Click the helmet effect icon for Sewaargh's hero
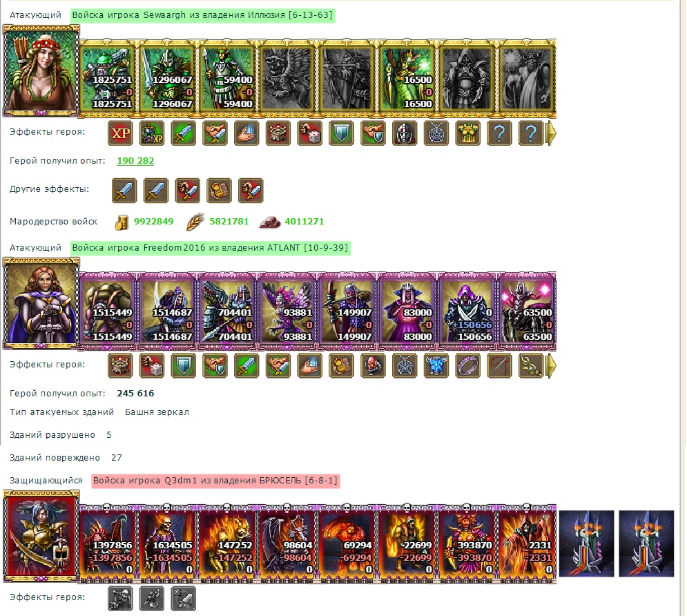 [405, 133]
